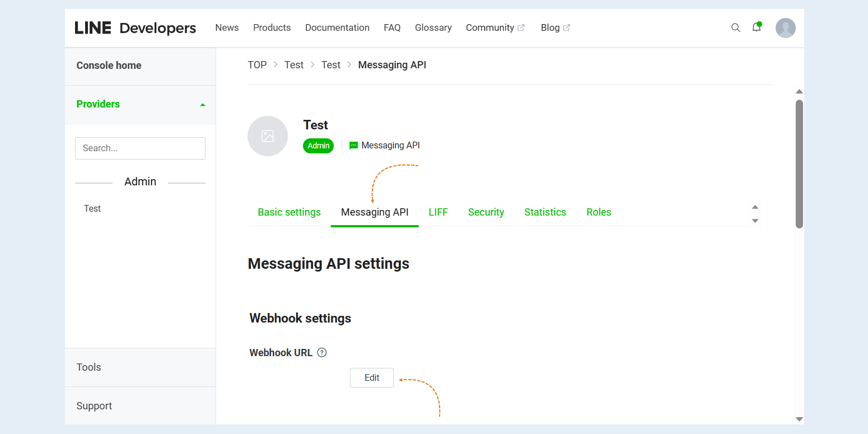Open Products in the top navigation
This screenshot has height=434, width=868.
pyautogui.click(x=272, y=27)
